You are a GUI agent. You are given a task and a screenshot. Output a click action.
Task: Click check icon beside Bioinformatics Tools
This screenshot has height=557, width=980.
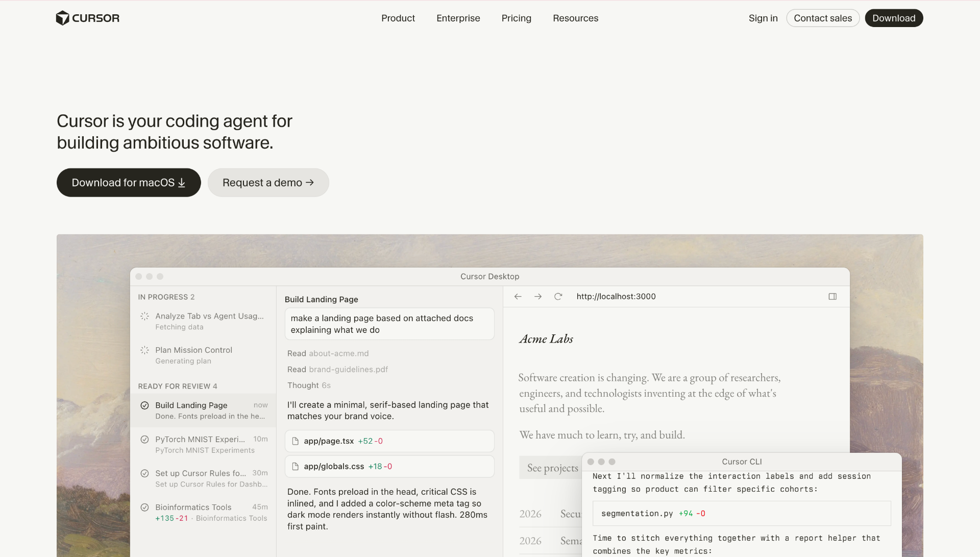pos(144,507)
